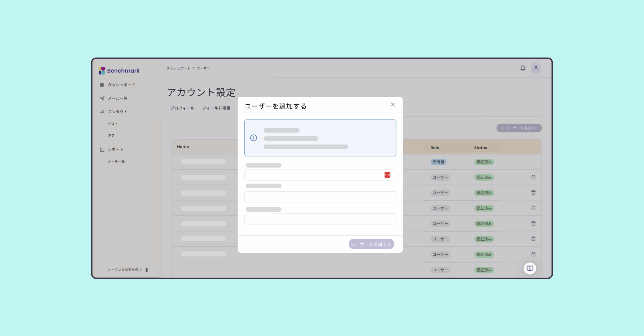Open タグ in the sidebar
The height and width of the screenshot is (336, 644).
111,135
